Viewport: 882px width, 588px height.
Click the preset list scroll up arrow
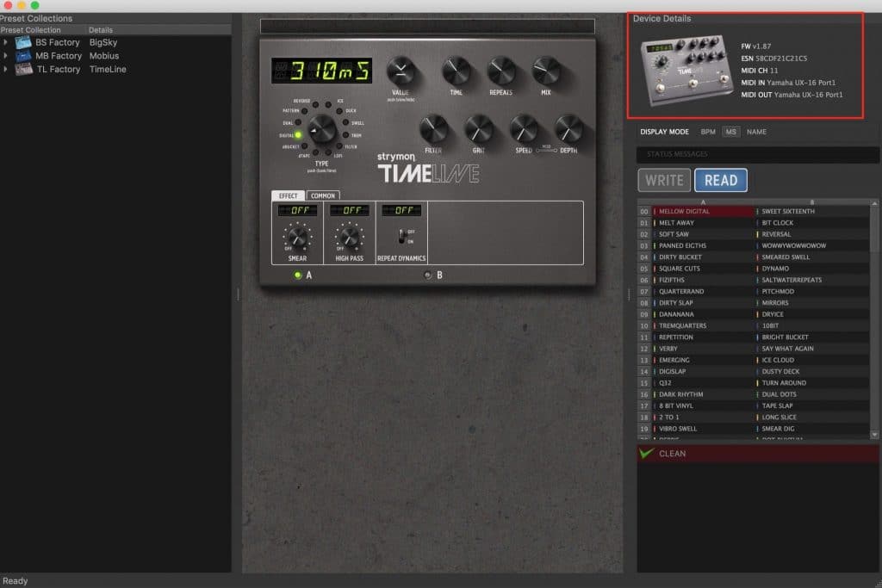[x=874, y=203]
